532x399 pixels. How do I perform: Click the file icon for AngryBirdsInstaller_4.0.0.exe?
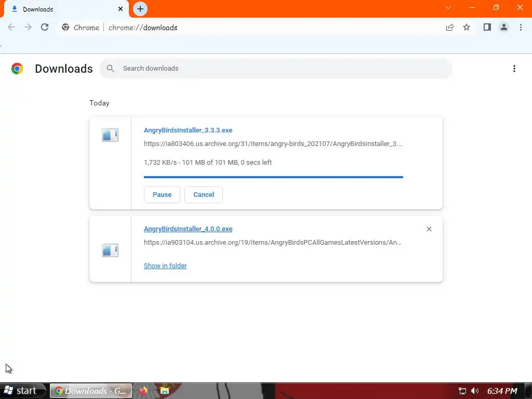coord(110,250)
